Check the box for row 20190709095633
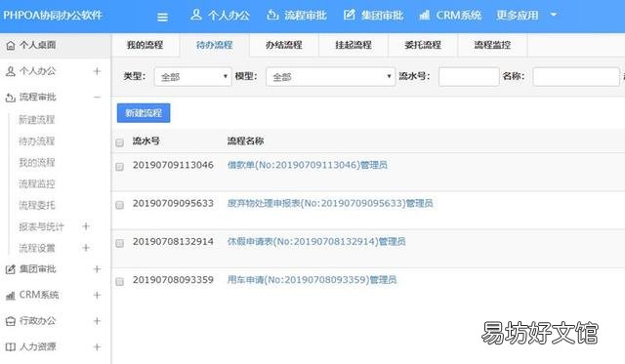This screenshot has width=625, height=364. click(119, 205)
